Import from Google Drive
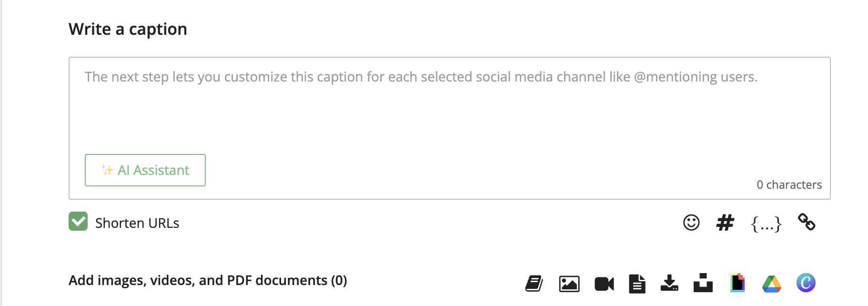The height and width of the screenshot is (306, 868). (772, 284)
